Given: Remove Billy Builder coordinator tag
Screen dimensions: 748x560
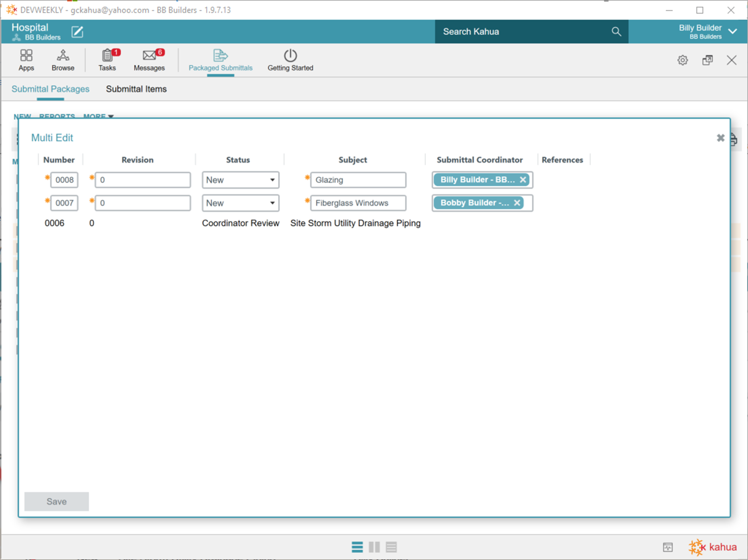Looking at the screenshot, I should [523, 180].
